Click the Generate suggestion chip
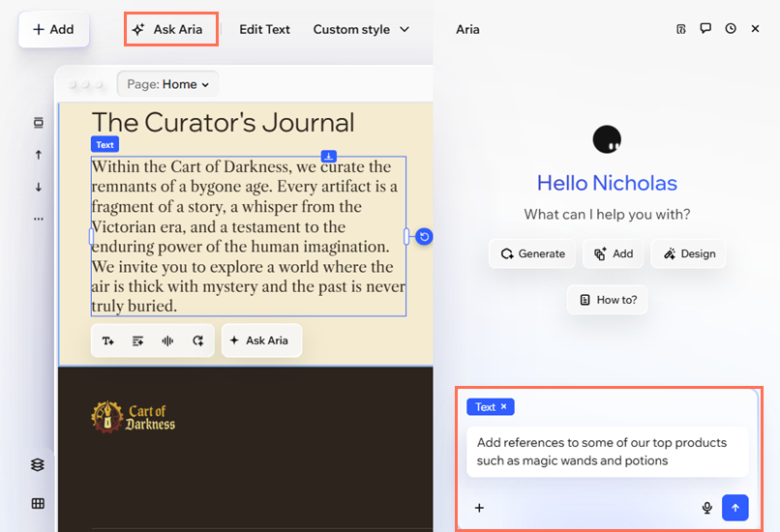 pos(532,253)
